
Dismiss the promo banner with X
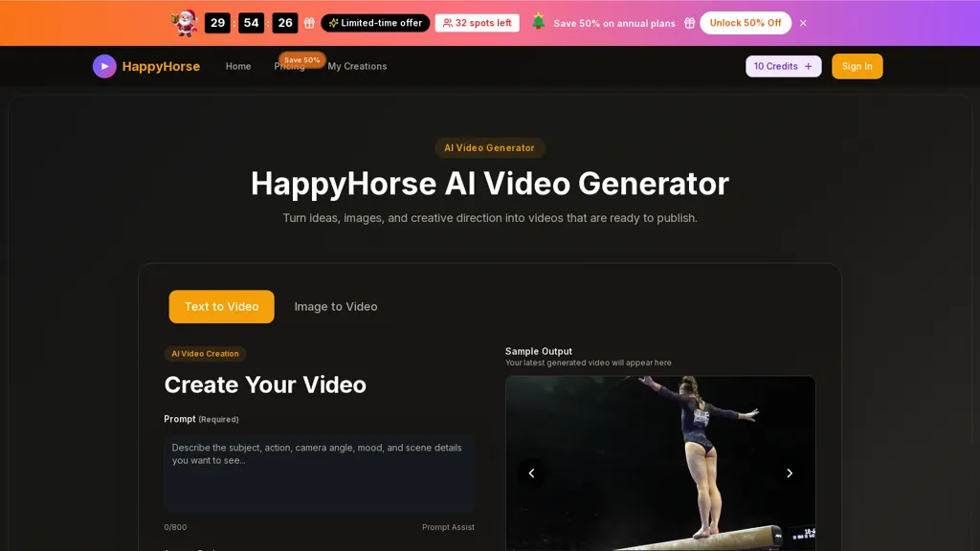click(803, 23)
